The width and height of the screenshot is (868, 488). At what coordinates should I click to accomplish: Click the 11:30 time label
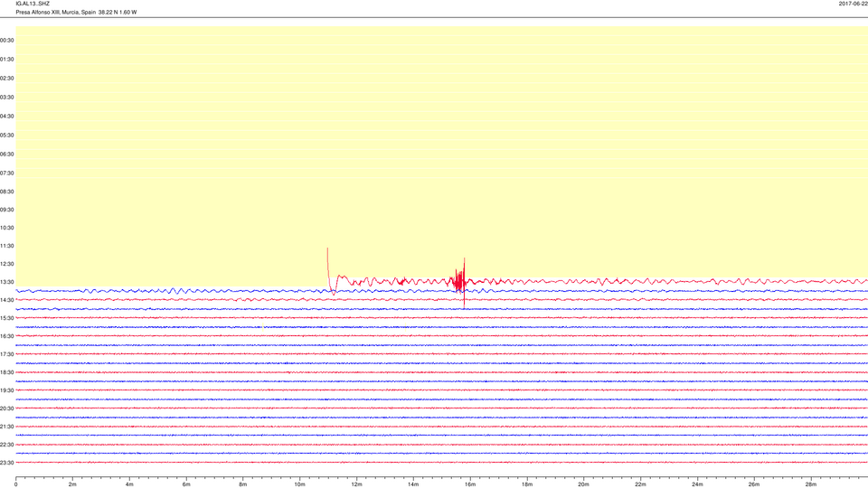tap(7, 246)
